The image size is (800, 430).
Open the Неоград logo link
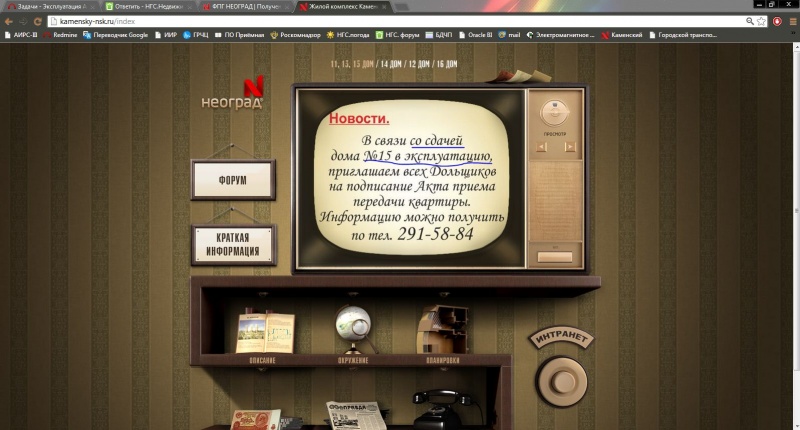[x=233, y=93]
